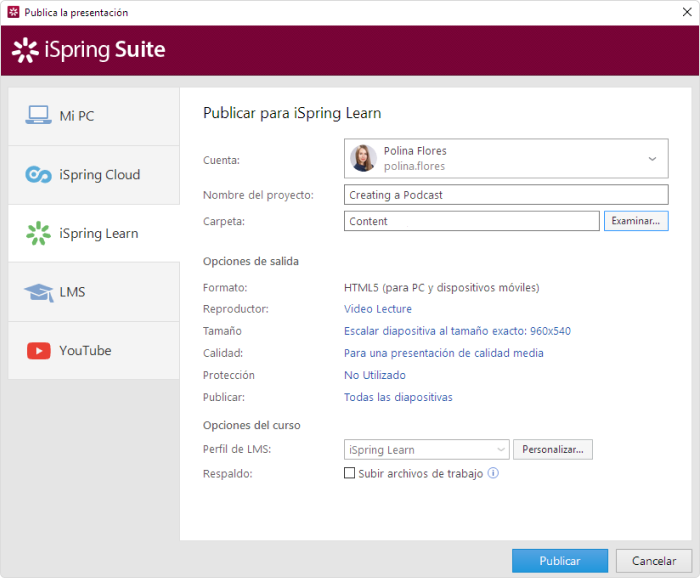Click the Opciones de salida heading
Screen dimensions: 700x578
click(x=251, y=261)
